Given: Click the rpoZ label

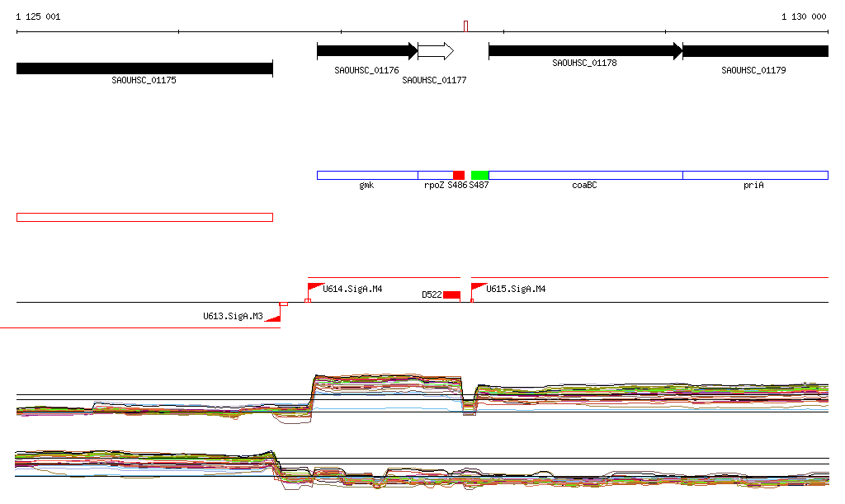Looking at the screenshot, I should [x=434, y=186].
